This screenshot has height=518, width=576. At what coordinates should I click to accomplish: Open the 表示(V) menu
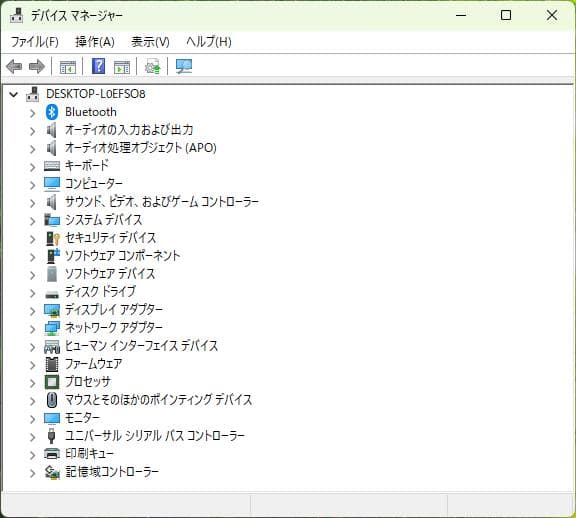pyautogui.click(x=150, y=42)
